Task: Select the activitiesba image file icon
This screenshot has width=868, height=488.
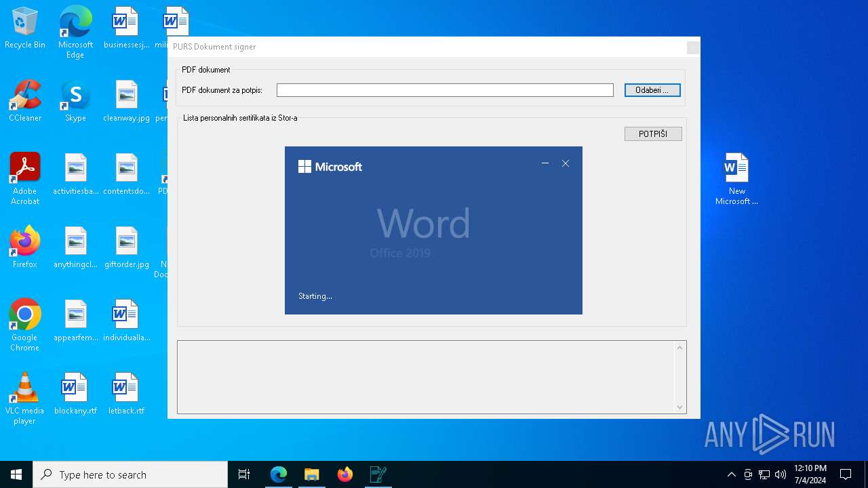Action: tap(75, 175)
